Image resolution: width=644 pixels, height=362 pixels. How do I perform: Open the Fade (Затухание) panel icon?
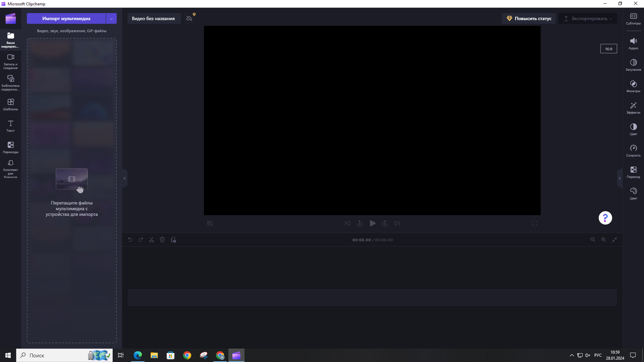point(633,65)
